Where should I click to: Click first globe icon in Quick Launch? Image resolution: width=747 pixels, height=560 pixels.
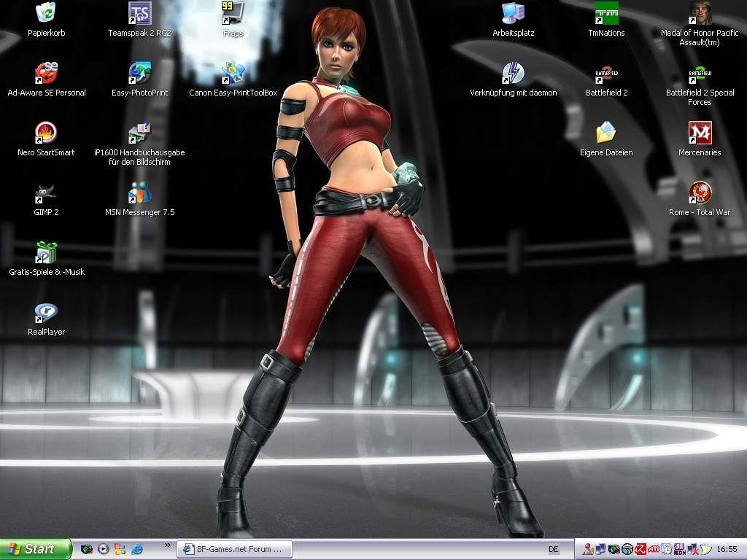pos(86,549)
